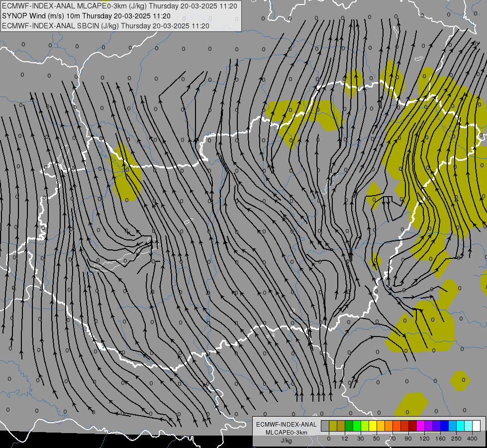Click the legend scale value 30

[x=361, y=439]
